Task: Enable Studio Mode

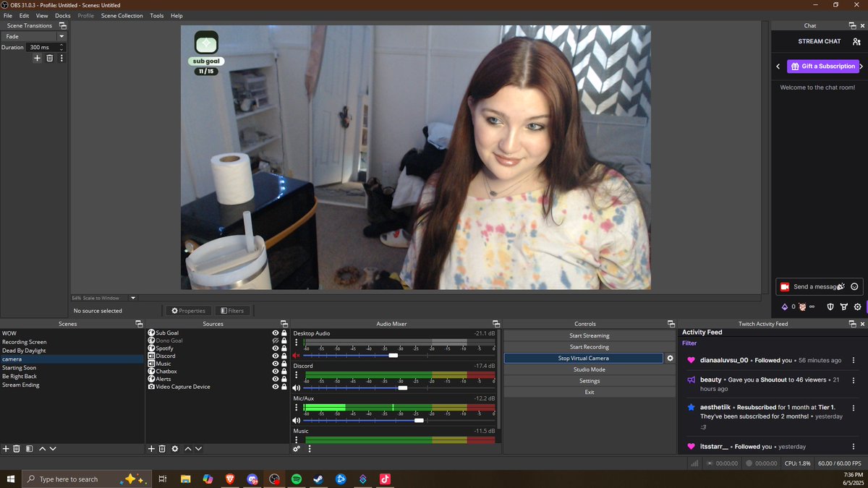Action: click(590, 369)
